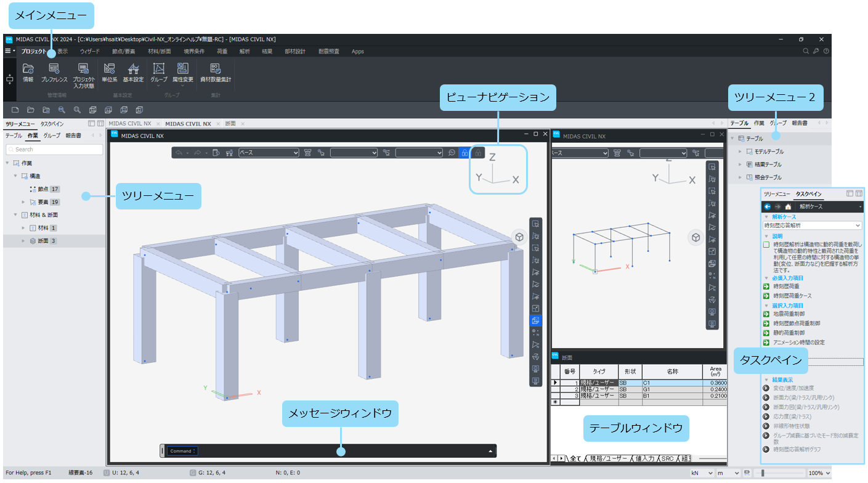Toggle the U: 12, 6, 4 status indicator
868x483 pixels.
tap(122, 473)
